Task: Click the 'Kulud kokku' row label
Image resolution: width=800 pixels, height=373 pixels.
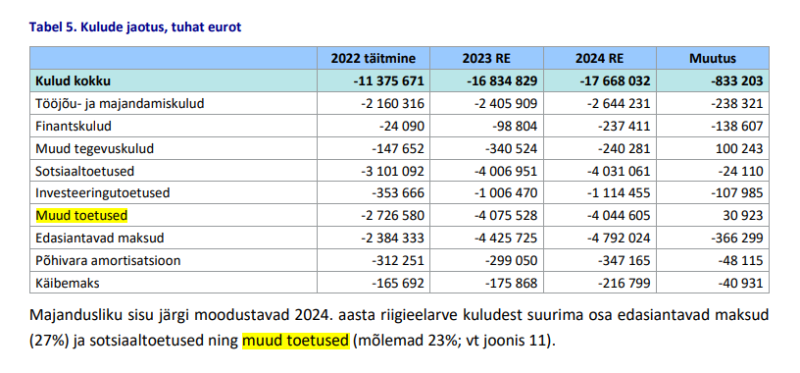Action: coord(73,81)
